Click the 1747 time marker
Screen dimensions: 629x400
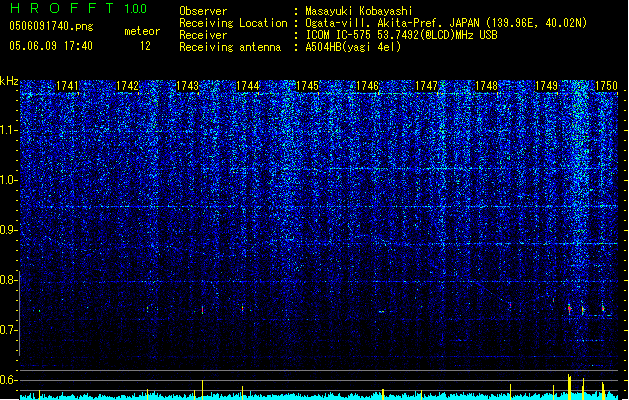(426, 86)
